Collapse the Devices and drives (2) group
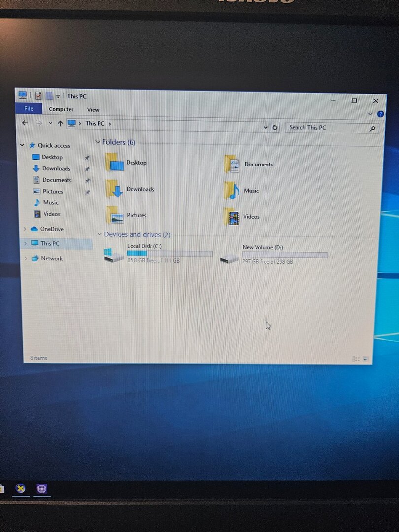The image size is (399, 532). pos(100,234)
